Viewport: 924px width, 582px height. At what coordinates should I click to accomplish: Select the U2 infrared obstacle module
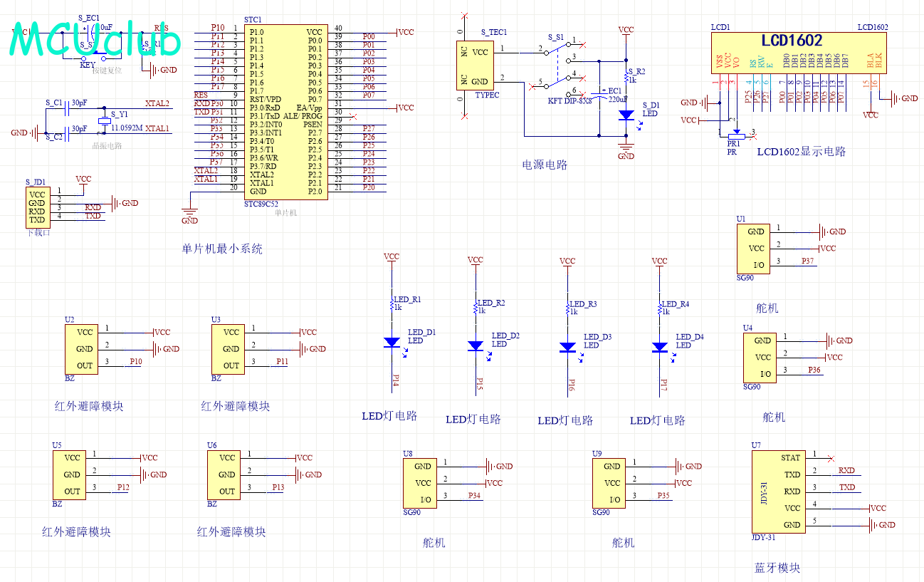84,348
